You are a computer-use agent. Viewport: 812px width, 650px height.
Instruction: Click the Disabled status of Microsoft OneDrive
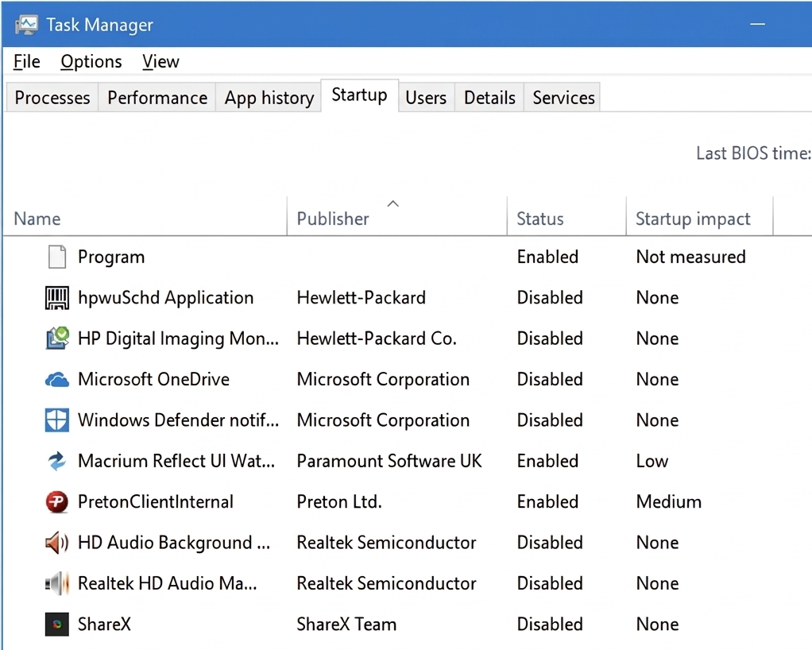click(550, 380)
